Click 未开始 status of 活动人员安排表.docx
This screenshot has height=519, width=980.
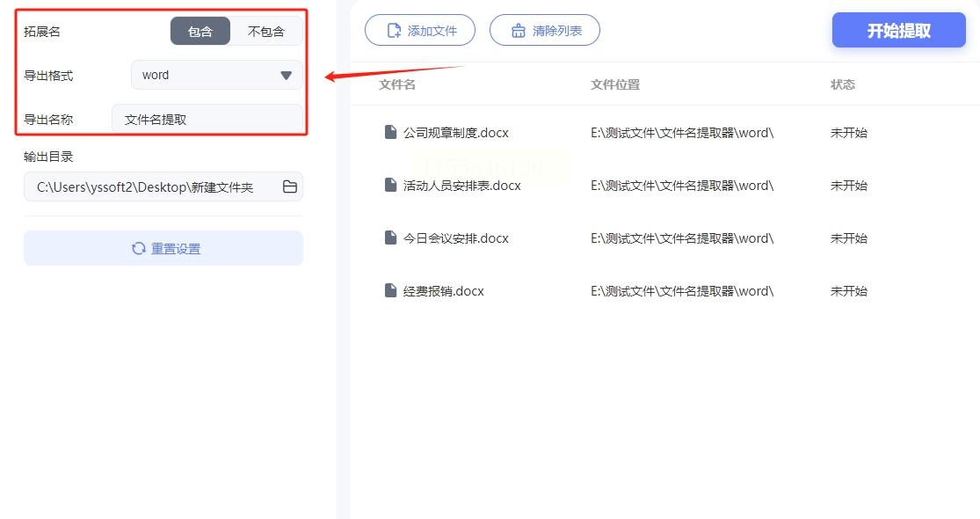pos(849,185)
